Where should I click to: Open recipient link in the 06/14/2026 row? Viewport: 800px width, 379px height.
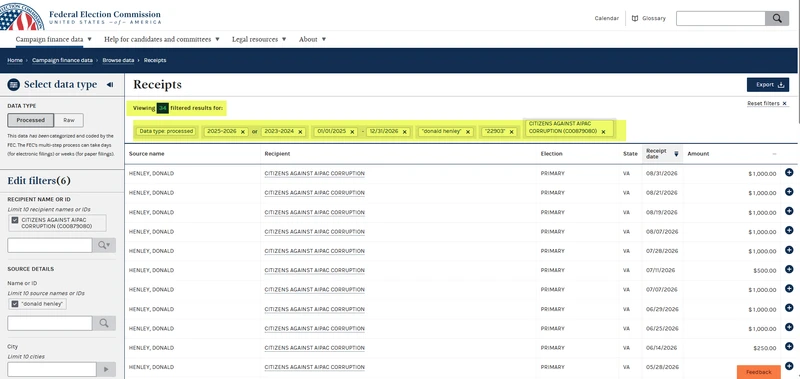point(314,348)
